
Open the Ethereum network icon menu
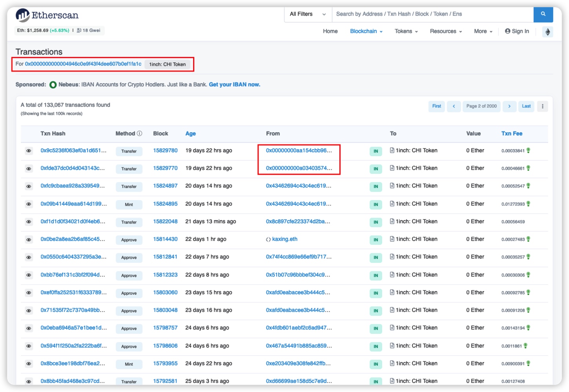pyautogui.click(x=547, y=31)
